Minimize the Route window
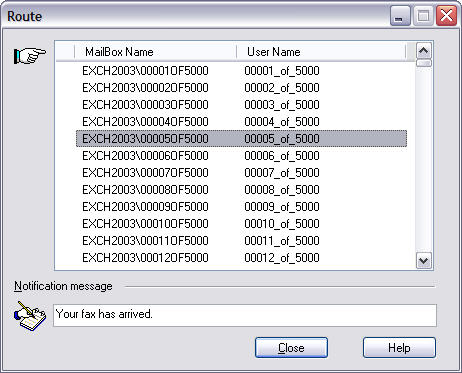The width and height of the screenshot is (462, 373). pyautogui.click(x=400, y=16)
